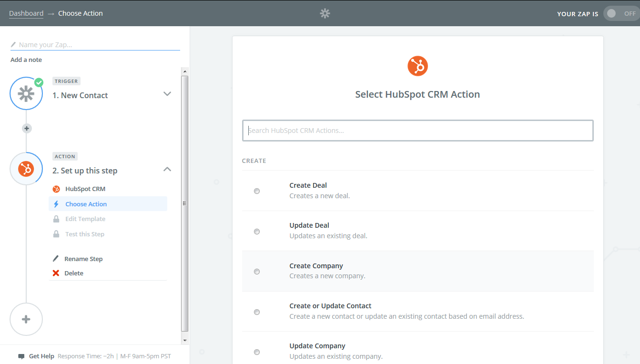
Task: Open the Choose Action step item
Action: click(x=108, y=204)
